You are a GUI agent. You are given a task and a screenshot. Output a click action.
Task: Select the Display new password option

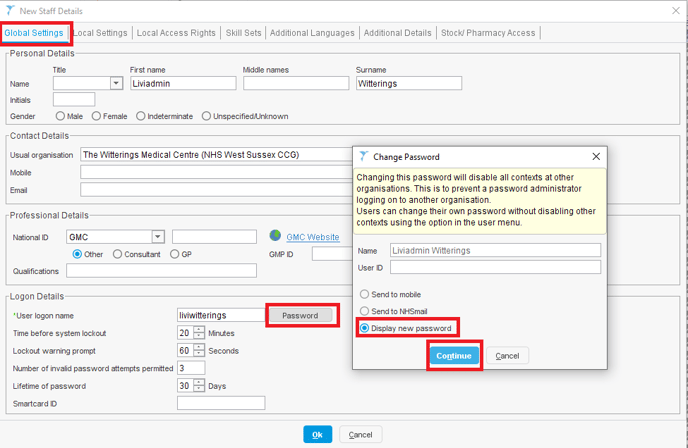point(365,328)
